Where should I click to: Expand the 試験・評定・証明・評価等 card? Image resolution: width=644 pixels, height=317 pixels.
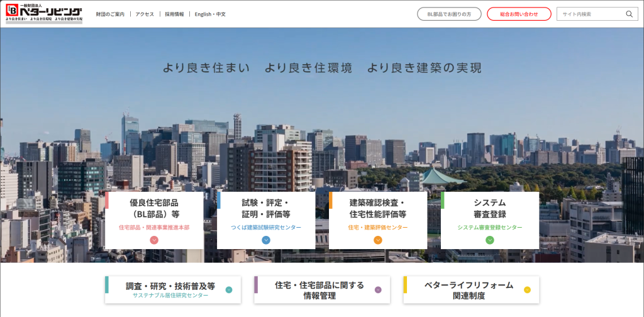pos(266,209)
